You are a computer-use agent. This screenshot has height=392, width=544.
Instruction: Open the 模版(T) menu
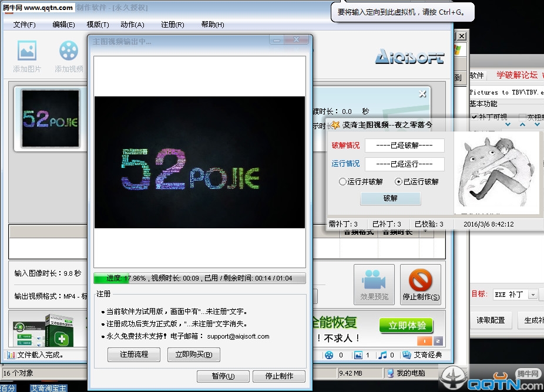pos(98,25)
